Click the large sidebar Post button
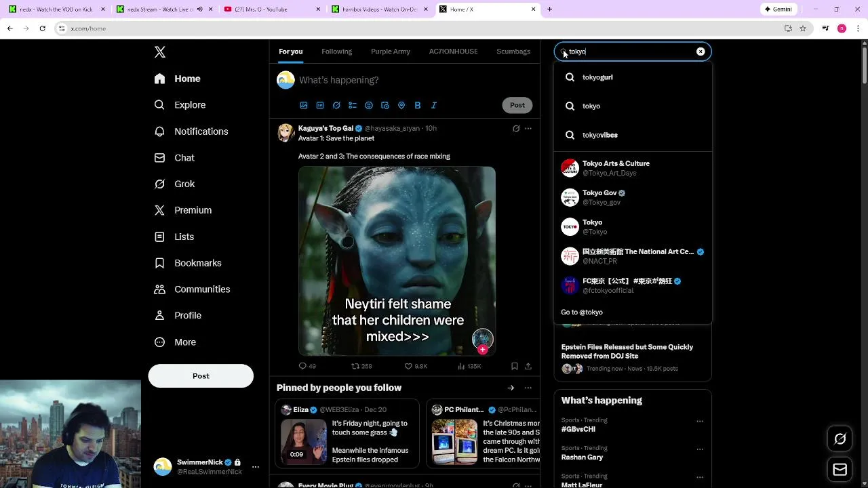868x488 pixels. (201, 376)
